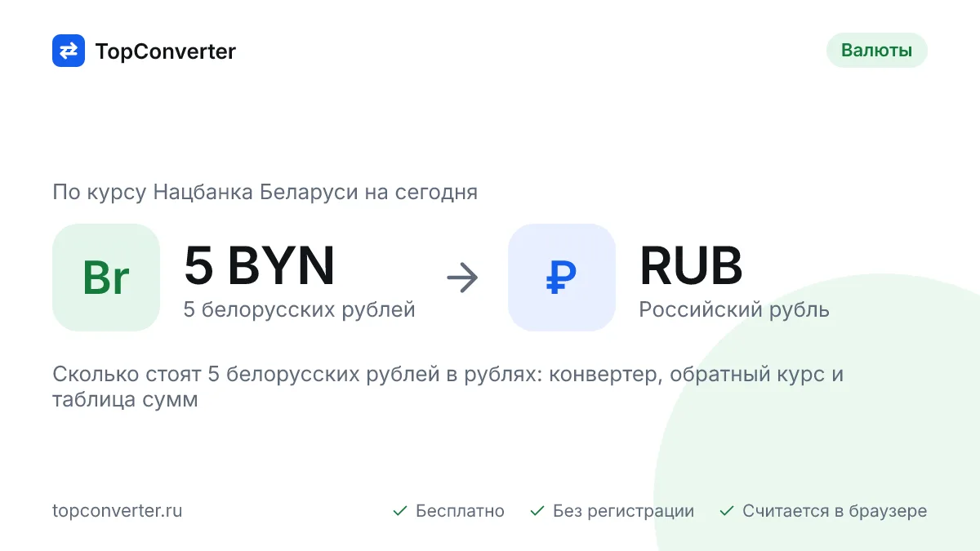This screenshot has width=980, height=551.
Task: Click the TopConverter blue swap-arrows logo icon
Action: pos(69,51)
